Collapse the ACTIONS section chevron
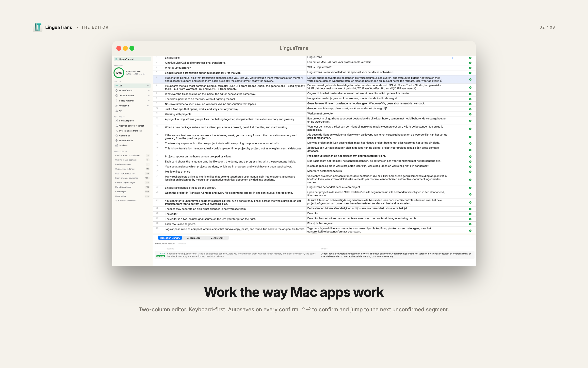This screenshot has width=588, height=368. point(124,117)
